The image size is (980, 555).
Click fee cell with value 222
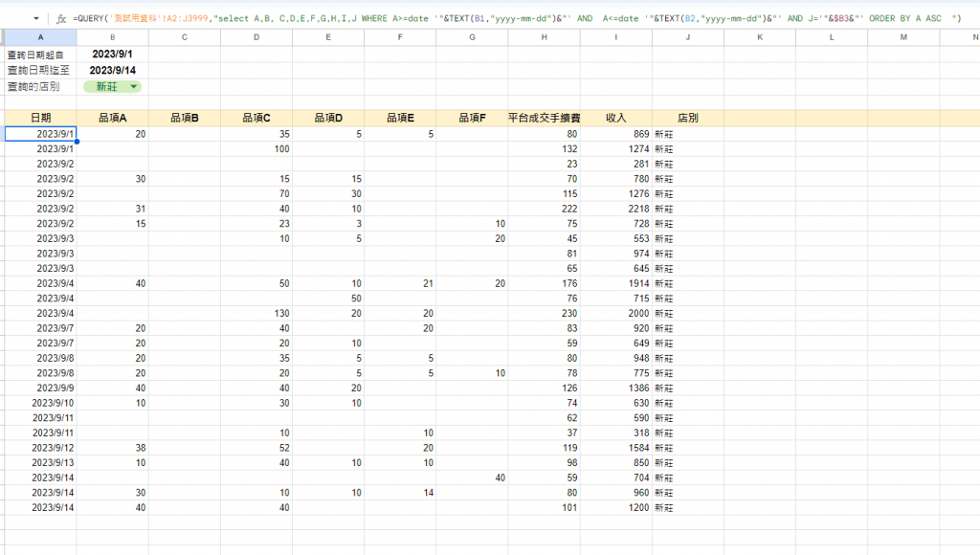coord(544,209)
